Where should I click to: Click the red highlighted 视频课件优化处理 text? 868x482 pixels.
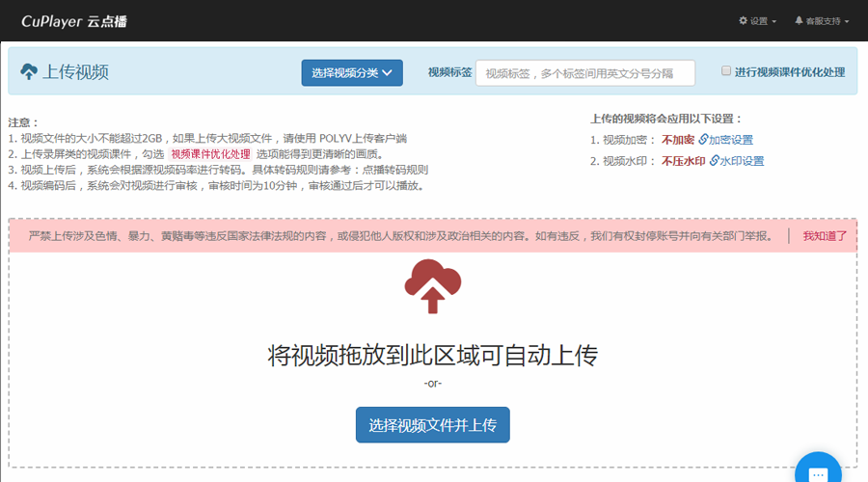click(210, 154)
